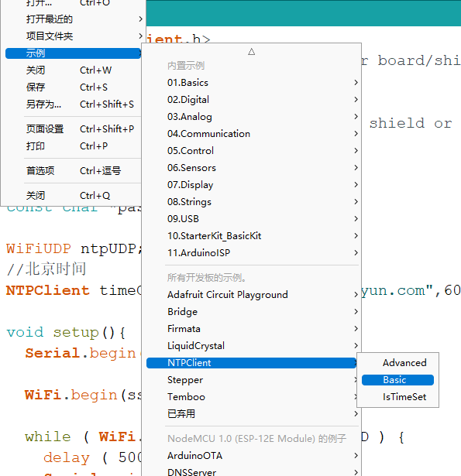Open the 已弃用 deprecated examples
The image size is (461, 476).
(x=251, y=414)
